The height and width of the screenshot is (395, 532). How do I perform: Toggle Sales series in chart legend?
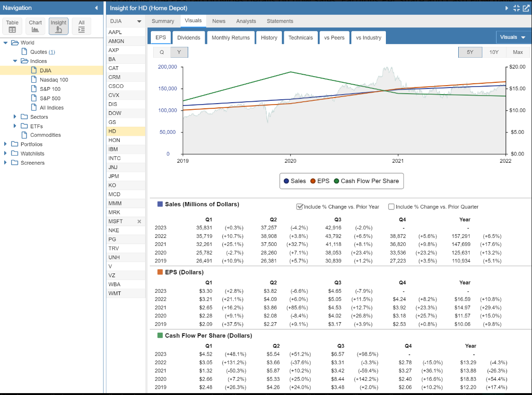(x=295, y=181)
